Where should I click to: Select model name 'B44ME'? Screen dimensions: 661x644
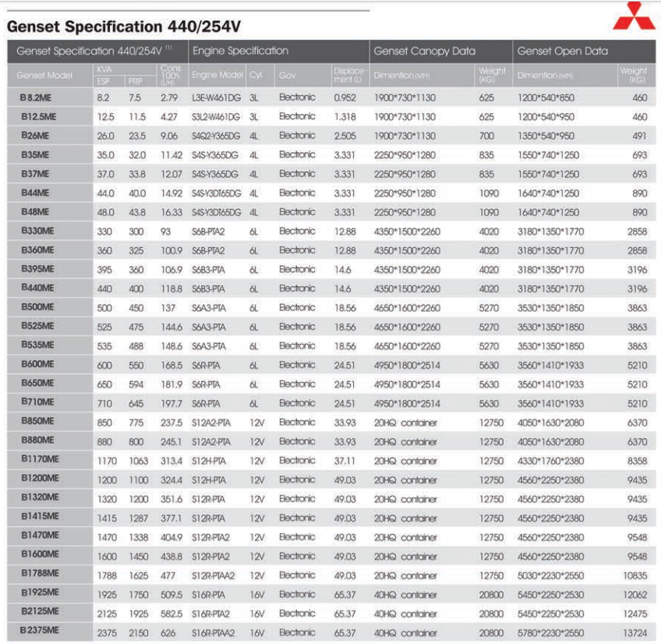click(x=35, y=193)
